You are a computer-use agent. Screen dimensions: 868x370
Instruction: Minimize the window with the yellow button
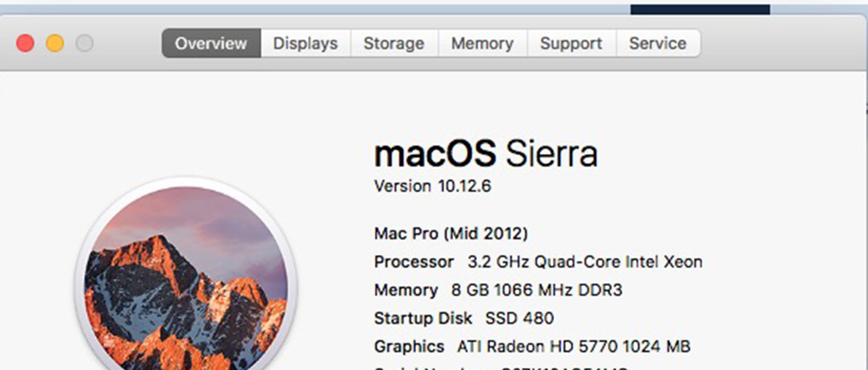point(55,44)
